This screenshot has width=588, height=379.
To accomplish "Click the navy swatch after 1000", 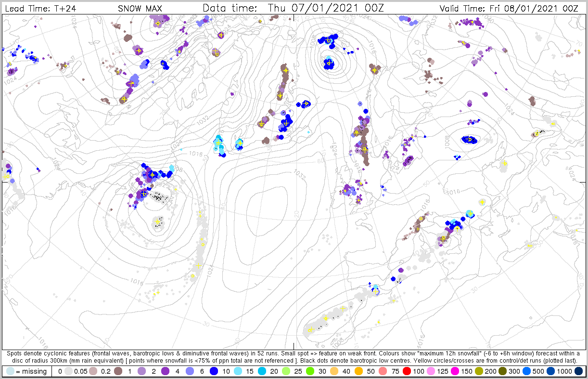I will coord(578,371).
